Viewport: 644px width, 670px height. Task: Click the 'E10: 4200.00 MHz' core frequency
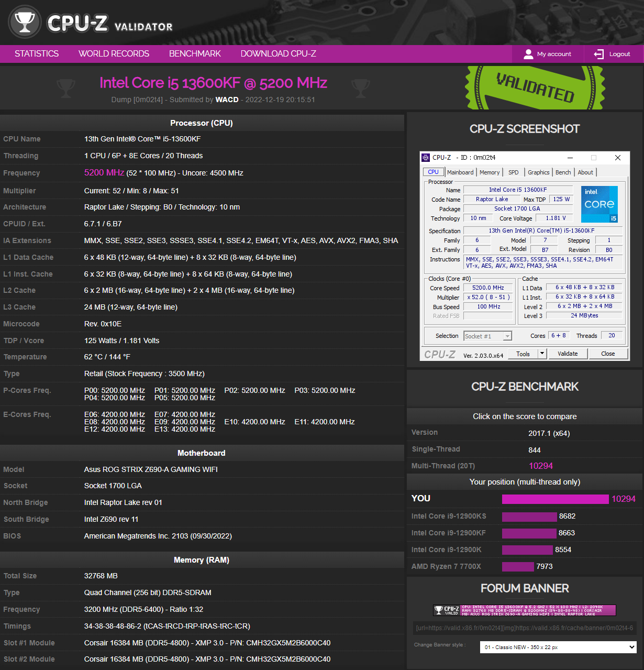tap(255, 422)
